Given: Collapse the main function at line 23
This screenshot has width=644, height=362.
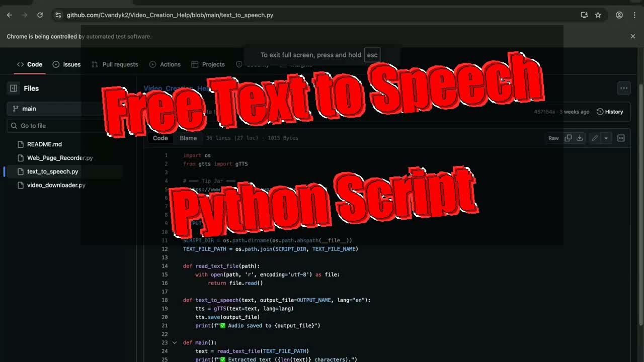Looking at the screenshot, I should (175, 342).
